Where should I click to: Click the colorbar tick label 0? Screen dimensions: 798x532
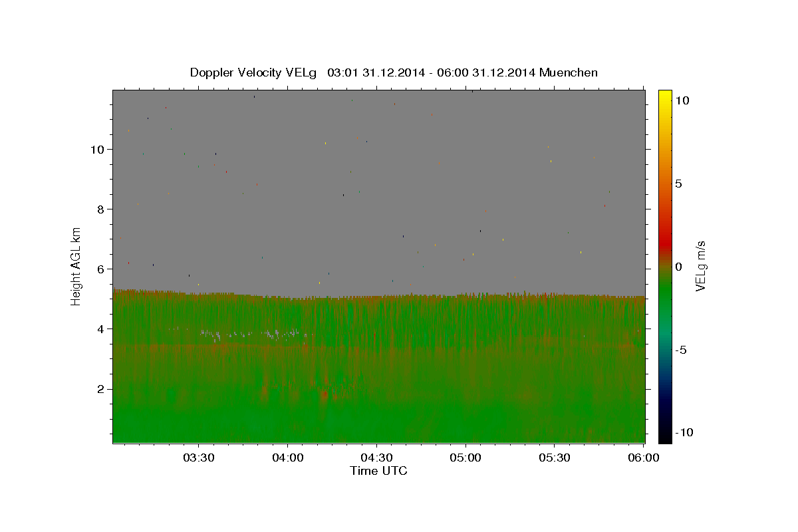click(678, 267)
